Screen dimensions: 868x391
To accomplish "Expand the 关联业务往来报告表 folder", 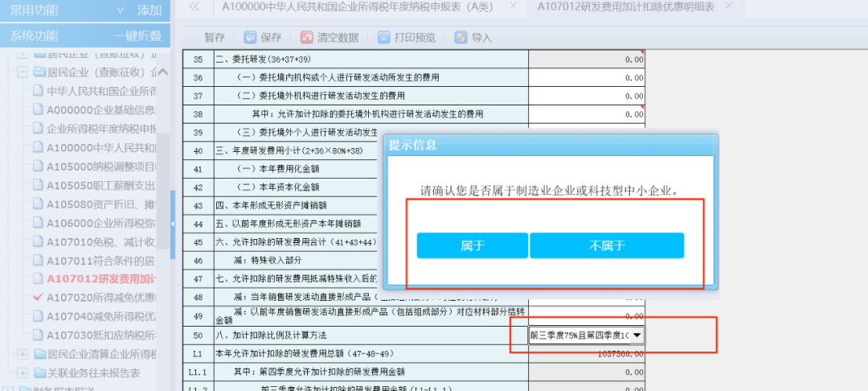I will [x=23, y=372].
